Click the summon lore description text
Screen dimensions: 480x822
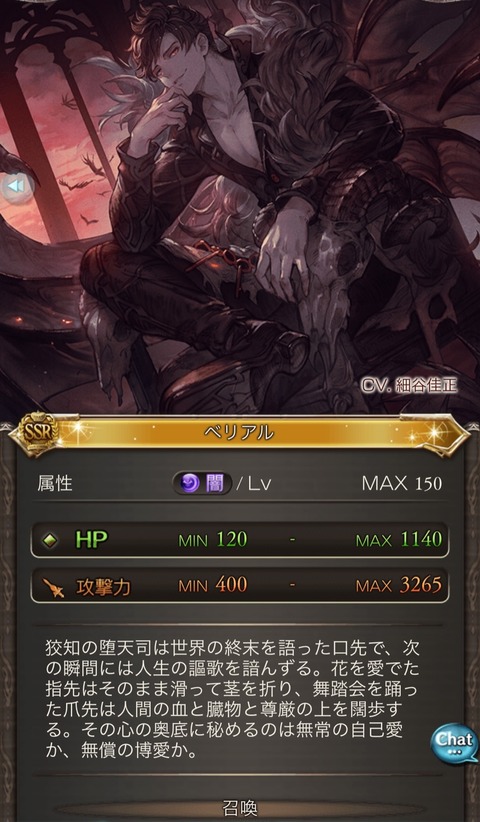tap(230, 699)
